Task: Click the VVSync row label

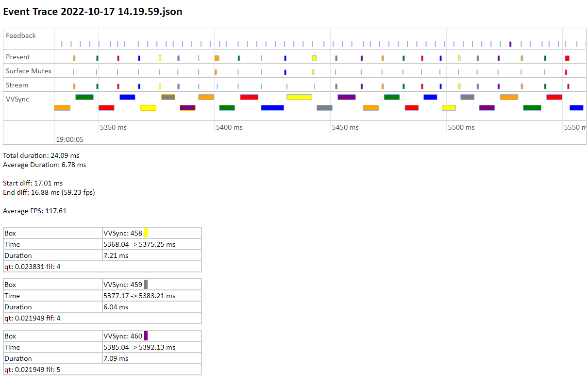Action: coord(17,99)
